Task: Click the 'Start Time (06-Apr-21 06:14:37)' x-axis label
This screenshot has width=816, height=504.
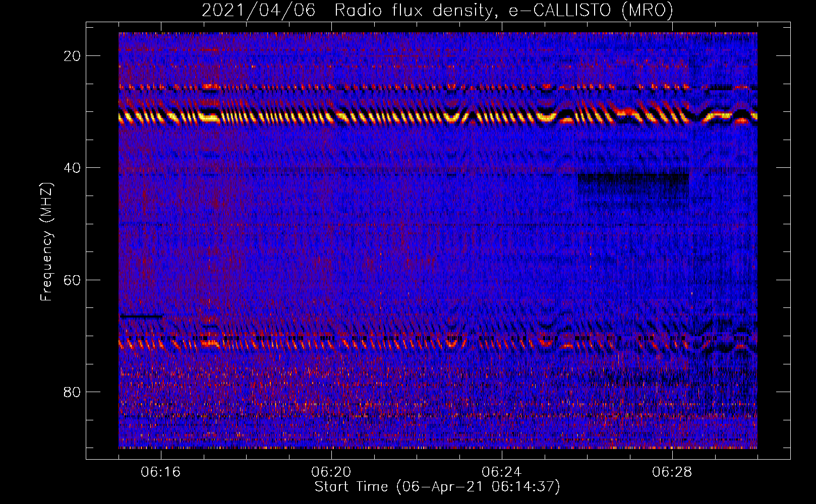Action: [437, 487]
